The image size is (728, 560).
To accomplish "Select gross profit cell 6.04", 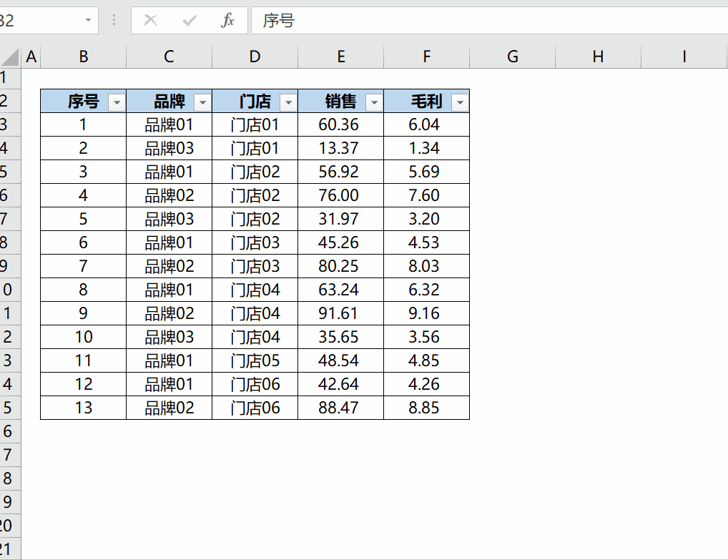I will (427, 124).
